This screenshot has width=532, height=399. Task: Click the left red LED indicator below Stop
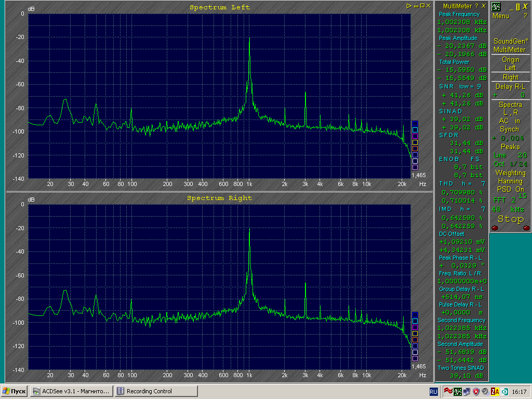click(495, 228)
